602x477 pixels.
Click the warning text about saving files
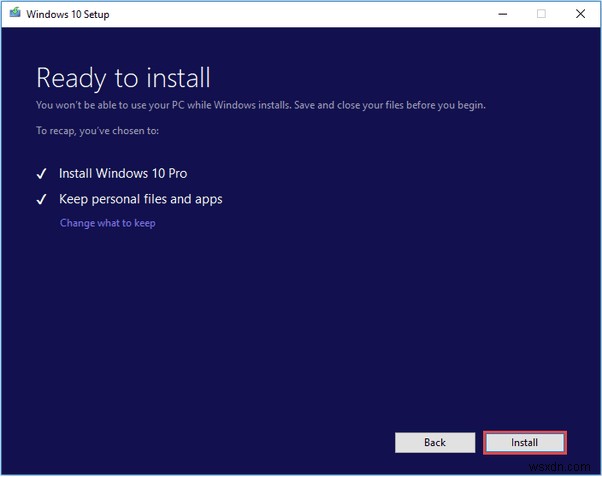tap(261, 105)
